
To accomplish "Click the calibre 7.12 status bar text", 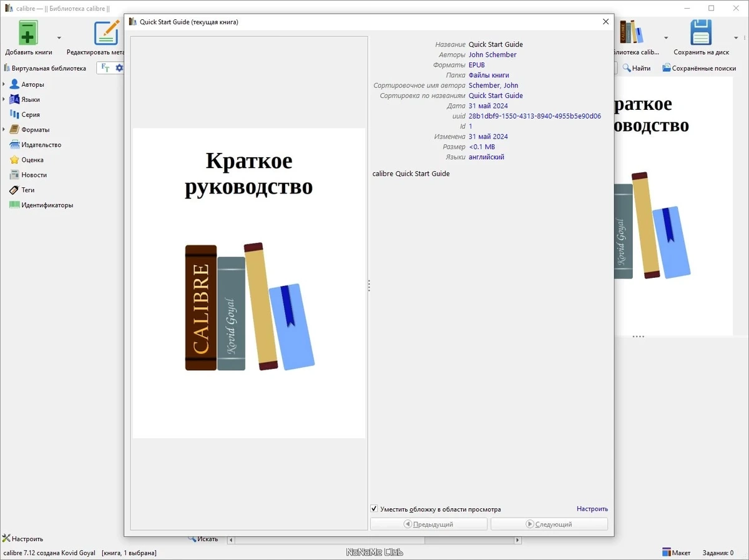I will click(49, 553).
